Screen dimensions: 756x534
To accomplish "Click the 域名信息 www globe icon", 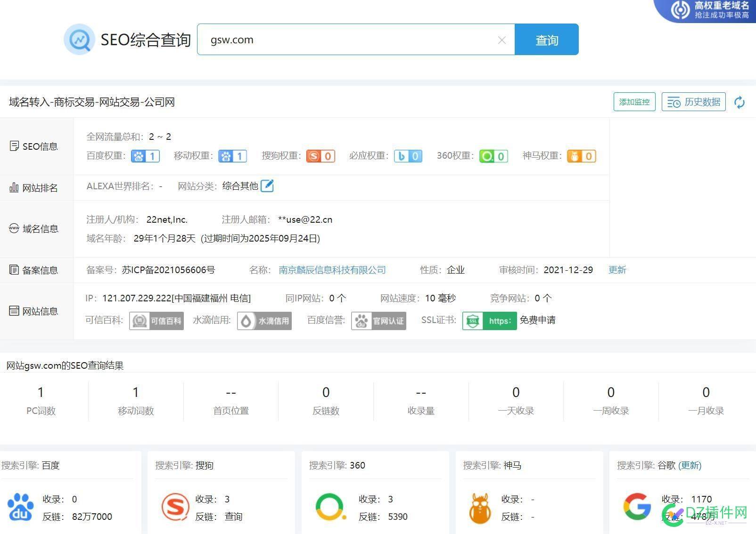I will pyautogui.click(x=14, y=228).
